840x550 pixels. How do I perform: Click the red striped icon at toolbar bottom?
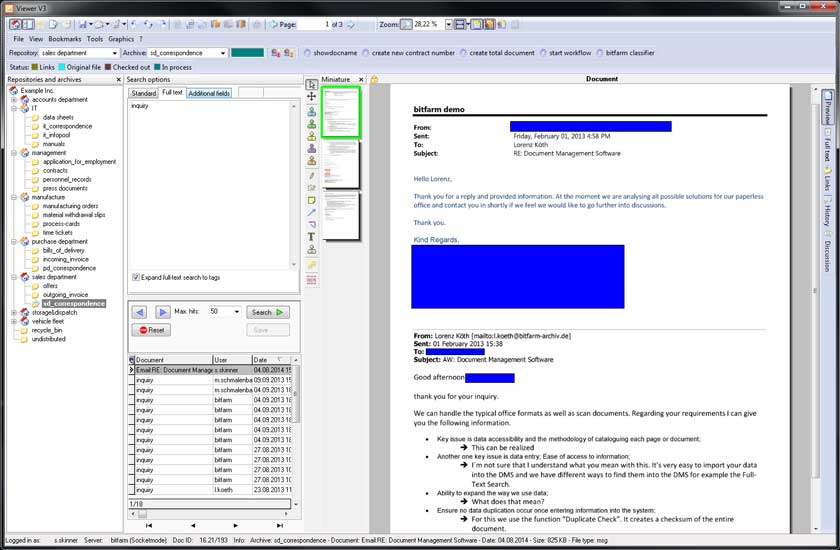click(311, 280)
